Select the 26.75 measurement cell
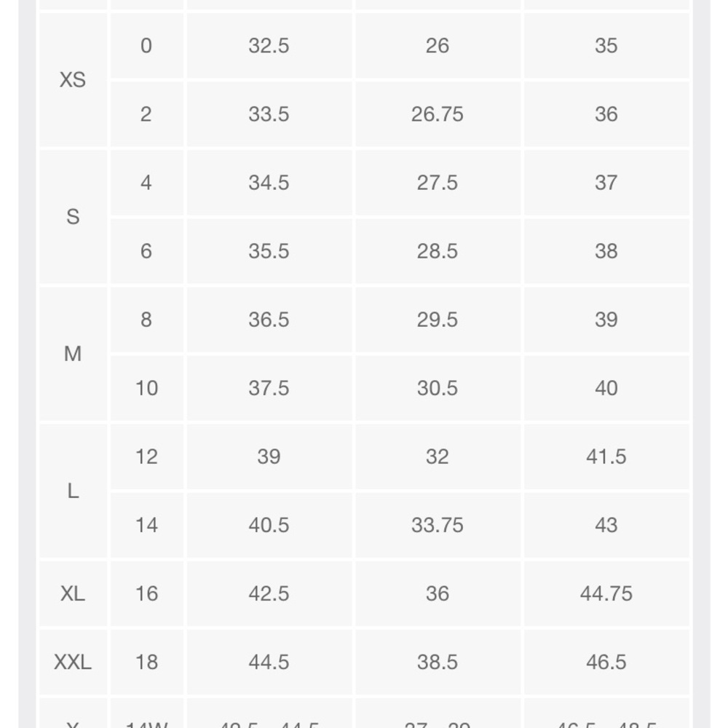 point(437,114)
